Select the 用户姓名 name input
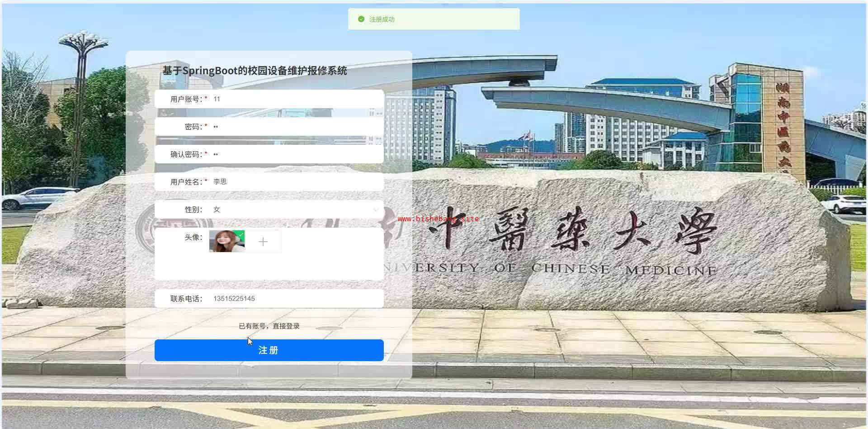Viewport: 868px width, 429px height. click(x=296, y=182)
